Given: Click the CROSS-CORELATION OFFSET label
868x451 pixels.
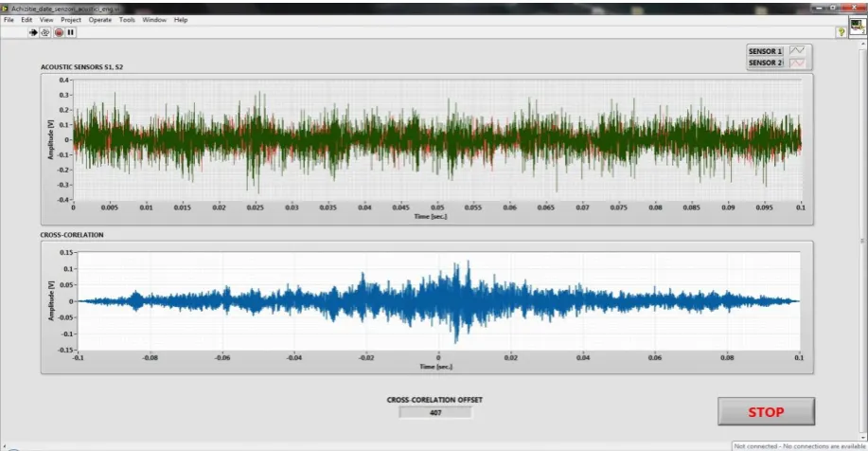Looking at the screenshot, I should coord(434,400).
